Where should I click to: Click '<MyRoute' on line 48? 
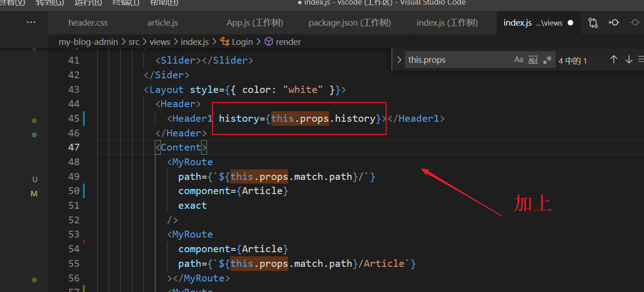click(190, 162)
